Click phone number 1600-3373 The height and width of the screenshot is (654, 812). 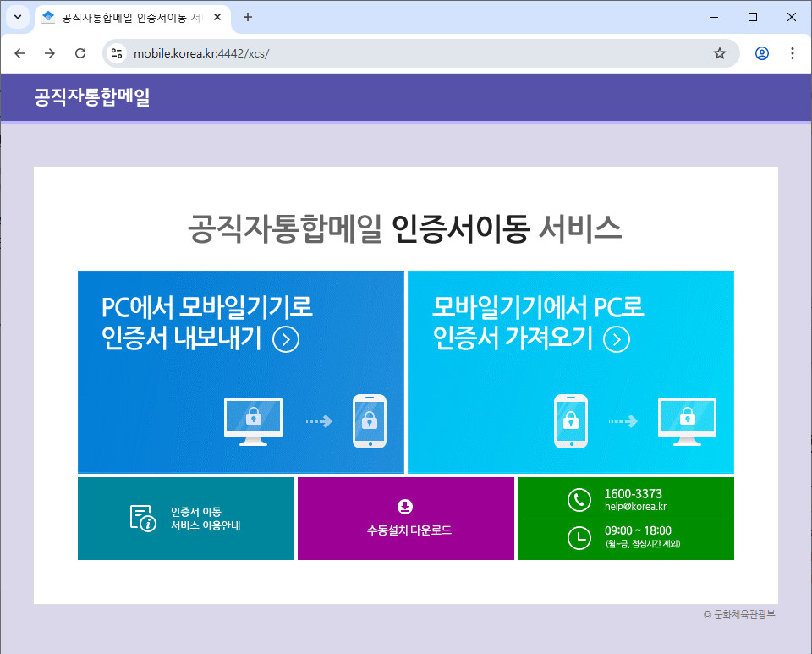(634, 493)
